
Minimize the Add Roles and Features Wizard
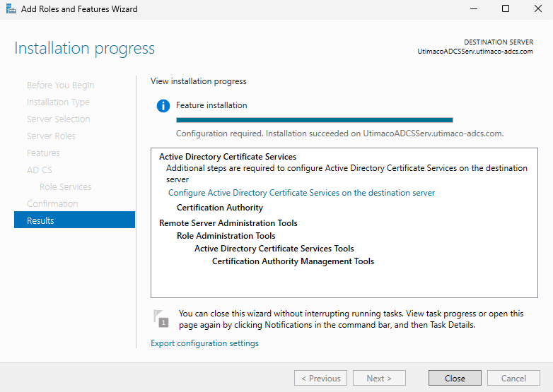(x=473, y=9)
